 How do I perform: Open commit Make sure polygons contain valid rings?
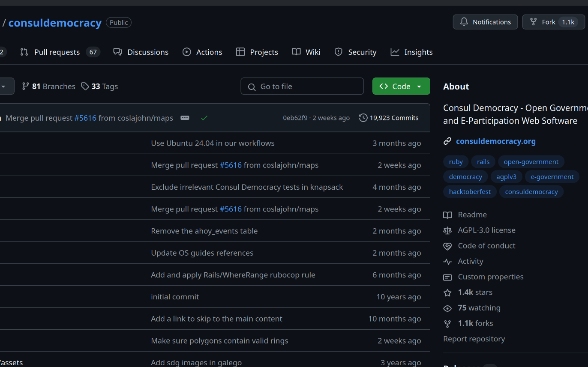(x=219, y=341)
